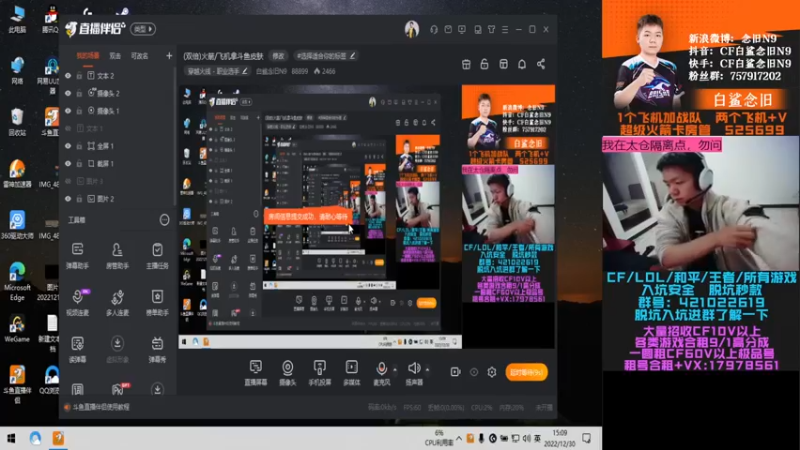The image size is (800, 450).
Task: Show hidden icons in system tray
Action: click(x=459, y=438)
